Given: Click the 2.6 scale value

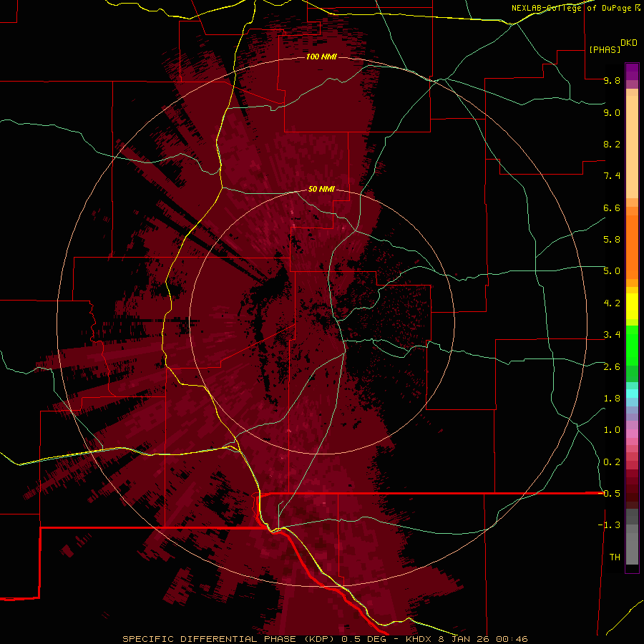Looking at the screenshot, I should 612,367.
